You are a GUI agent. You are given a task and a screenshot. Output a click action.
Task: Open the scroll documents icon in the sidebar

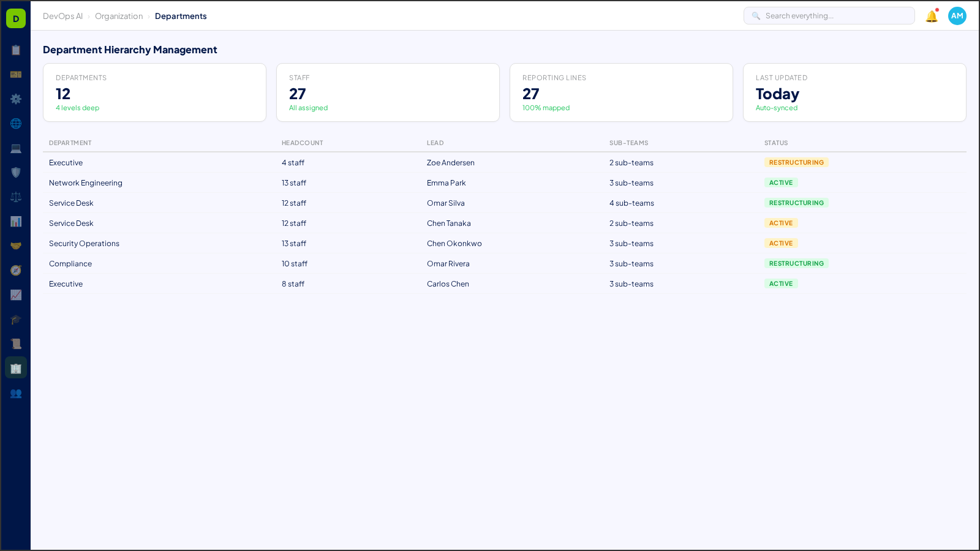point(16,343)
